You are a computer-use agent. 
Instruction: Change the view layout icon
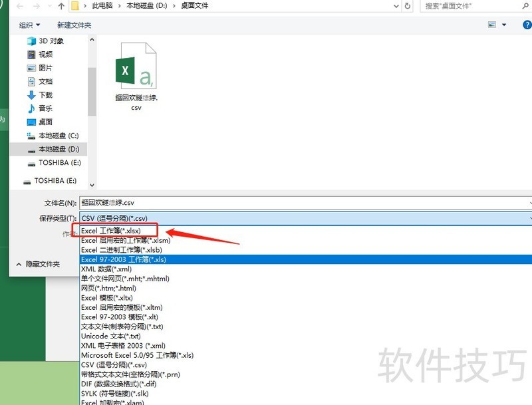492,25
